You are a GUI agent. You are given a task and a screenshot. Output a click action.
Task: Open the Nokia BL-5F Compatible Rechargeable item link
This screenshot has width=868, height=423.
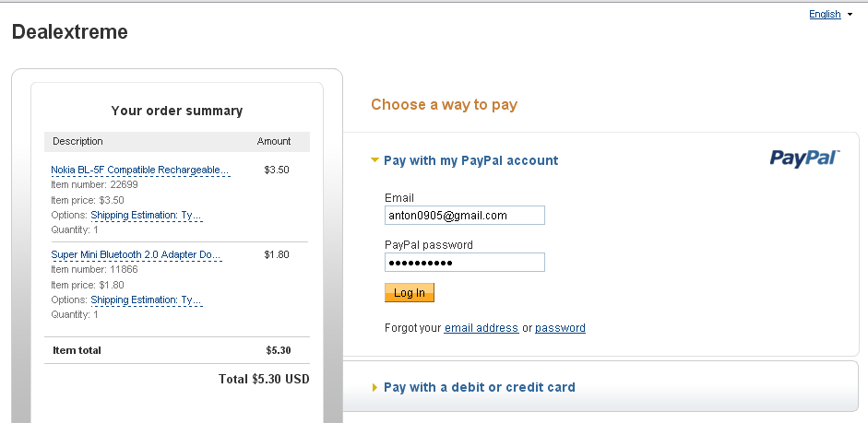coord(140,170)
